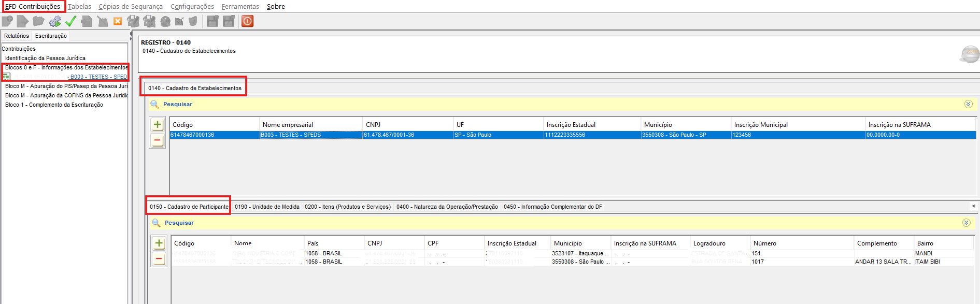The height and width of the screenshot is (304, 980).
Task: Open the Sobre menu
Action: click(276, 6)
